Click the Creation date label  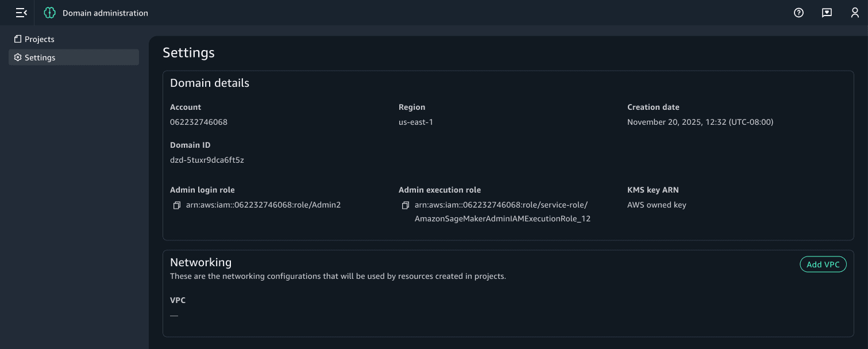click(x=653, y=107)
